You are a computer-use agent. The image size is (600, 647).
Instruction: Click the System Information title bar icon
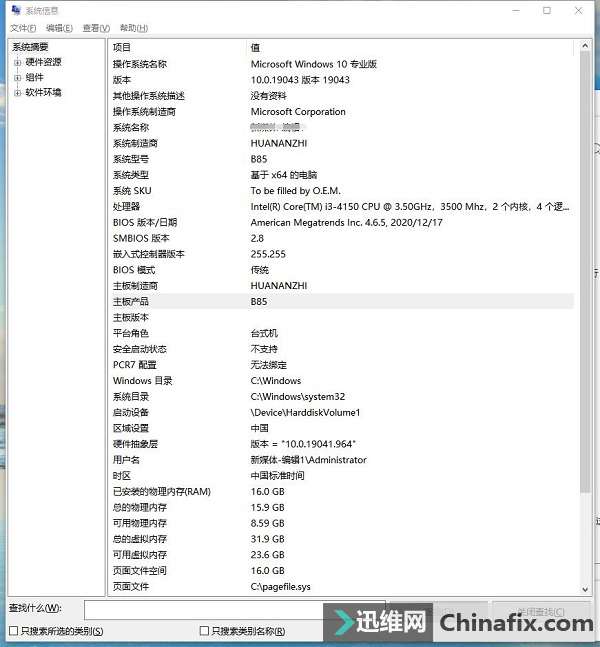16,10
